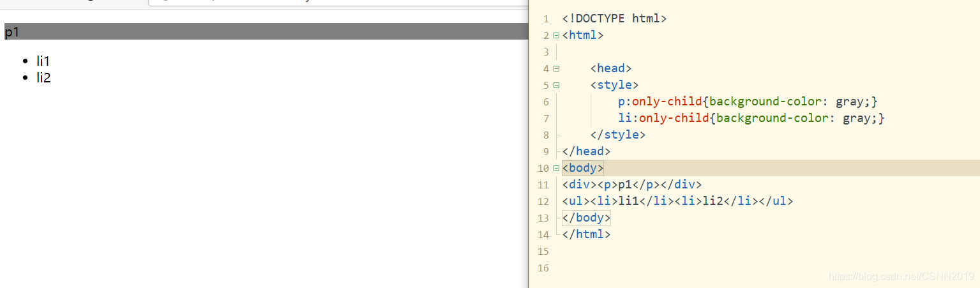Click the <!DOCTYPE html> line in editor

(x=614, y=19)
